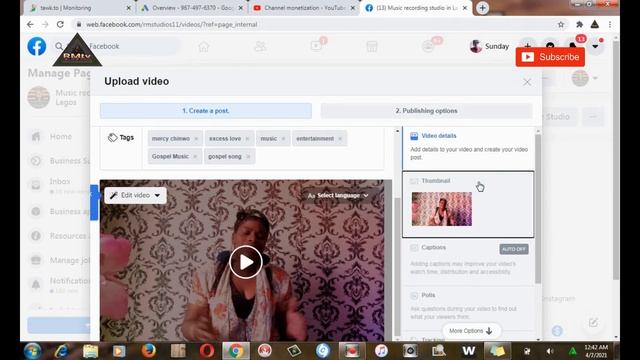
Task: Switch to 'tawk.to | Monitoring' browser tab
Action: 80,8
